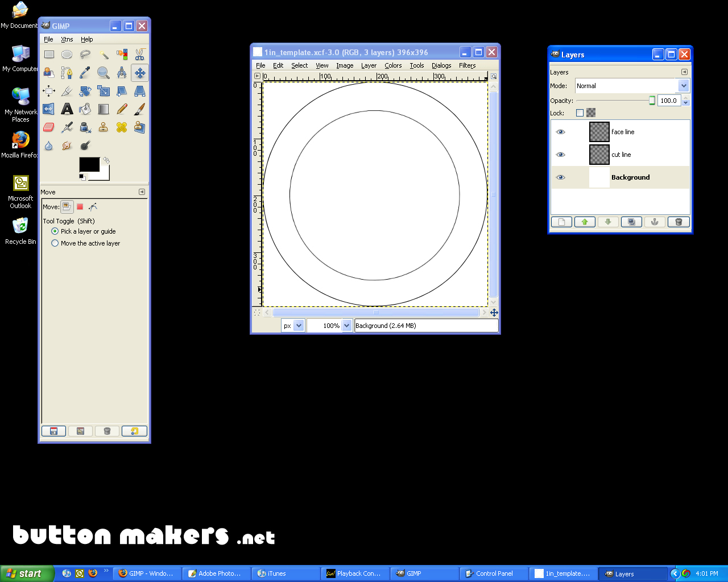
Task: Select the Blend gradient tool
Action: 104,109
